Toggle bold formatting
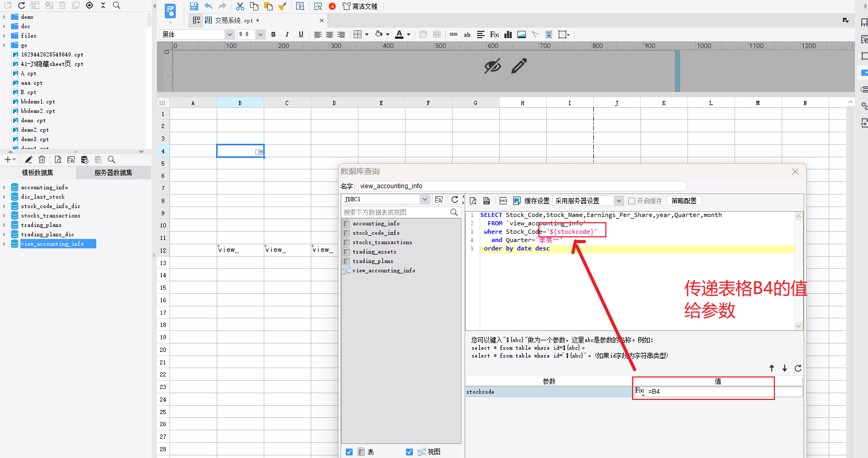Screen dimensions: 868x458 click(273, 35)
